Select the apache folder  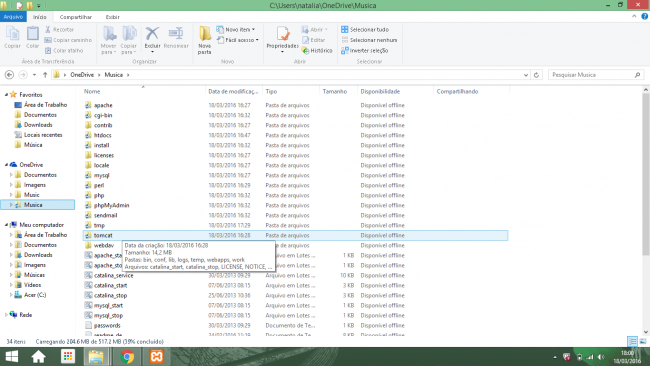103,105
